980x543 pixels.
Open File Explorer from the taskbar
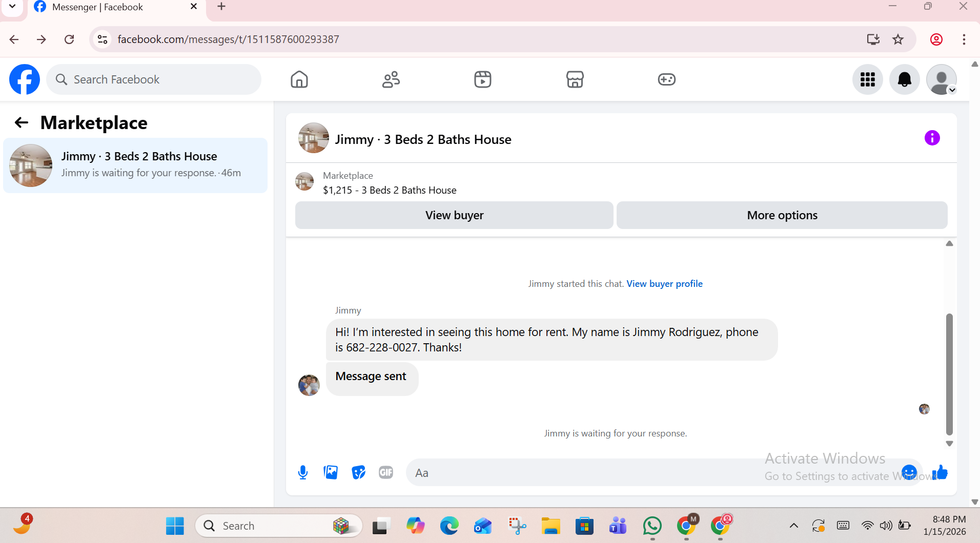tap(550, 526)
